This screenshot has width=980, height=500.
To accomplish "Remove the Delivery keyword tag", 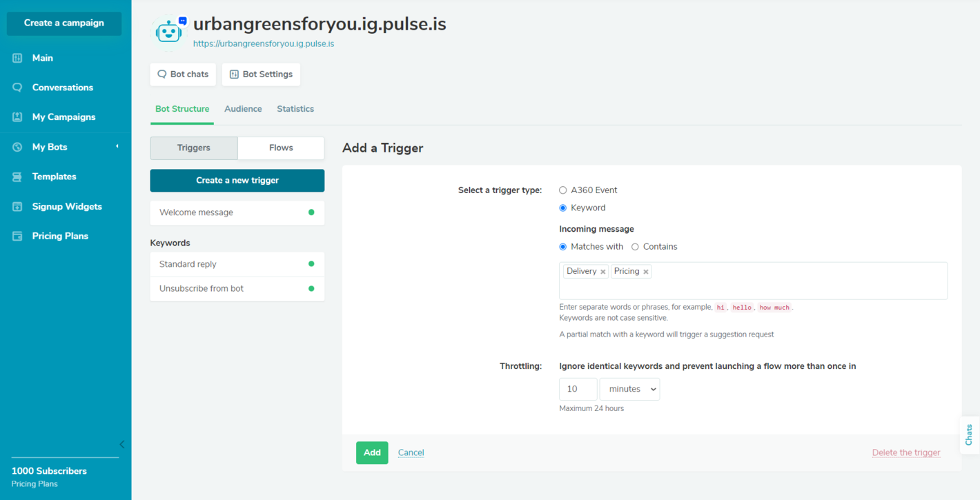I will pyautogui.click(x=603, y=272).
